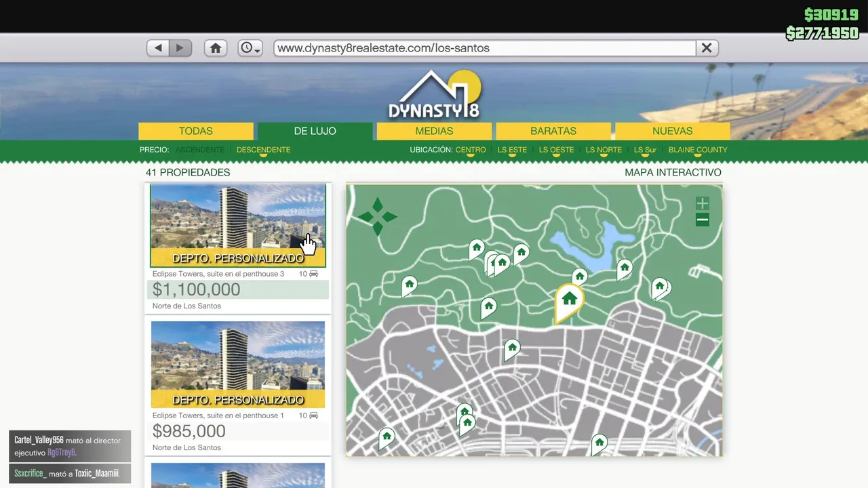Click the Cartel_Valley956 kill feed message

click(70, 446)
